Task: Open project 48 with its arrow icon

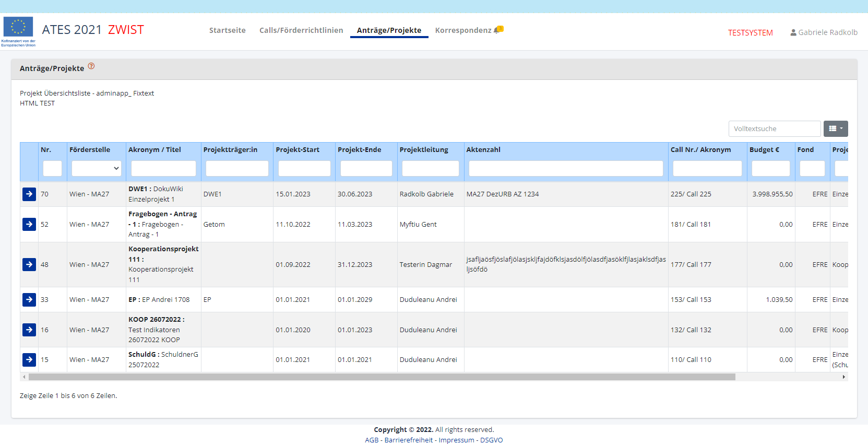Action: coord(29,264)
